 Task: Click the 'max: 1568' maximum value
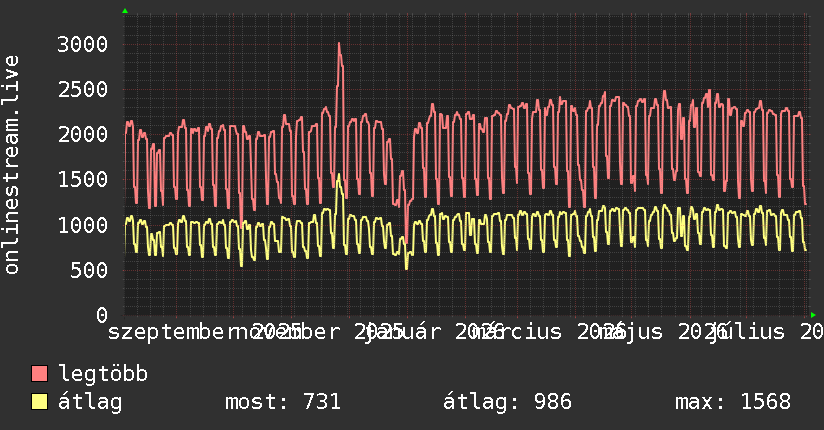point(733,402)
